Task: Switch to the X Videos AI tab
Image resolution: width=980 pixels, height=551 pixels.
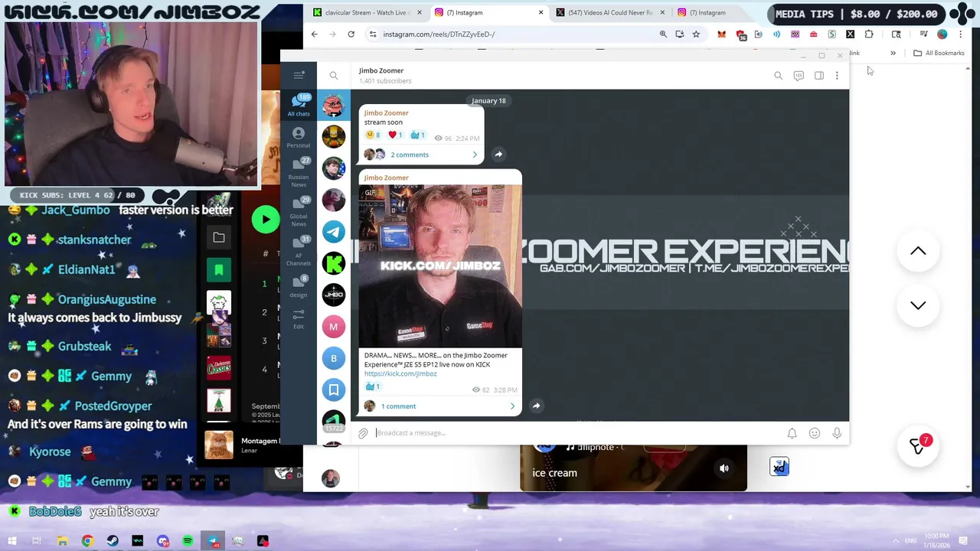Action: [610, 12]
